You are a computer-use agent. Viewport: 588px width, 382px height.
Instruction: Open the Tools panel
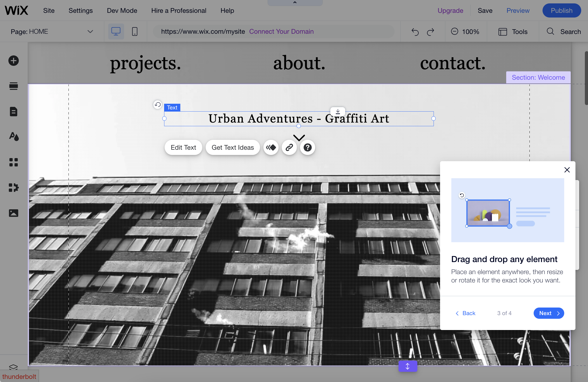(x=513, y=32)
